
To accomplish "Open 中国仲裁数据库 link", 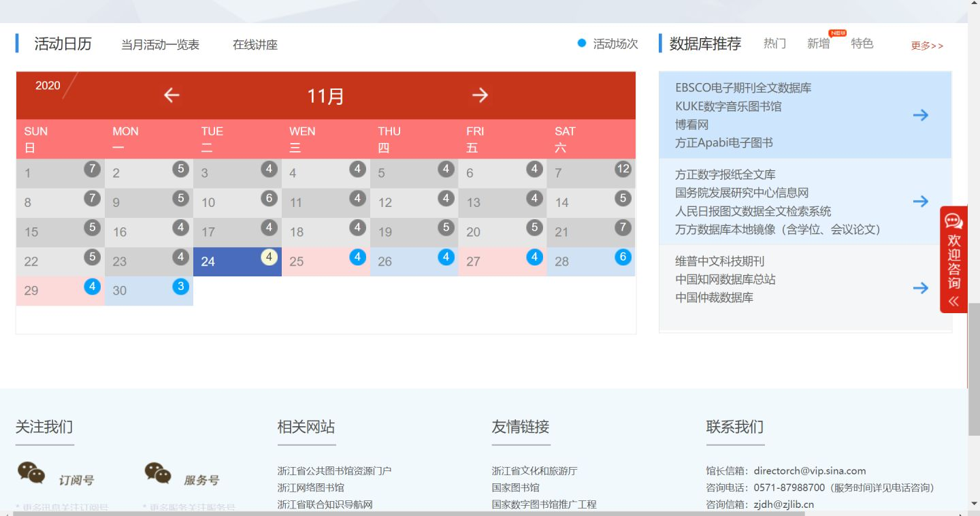I will [715, 297].
